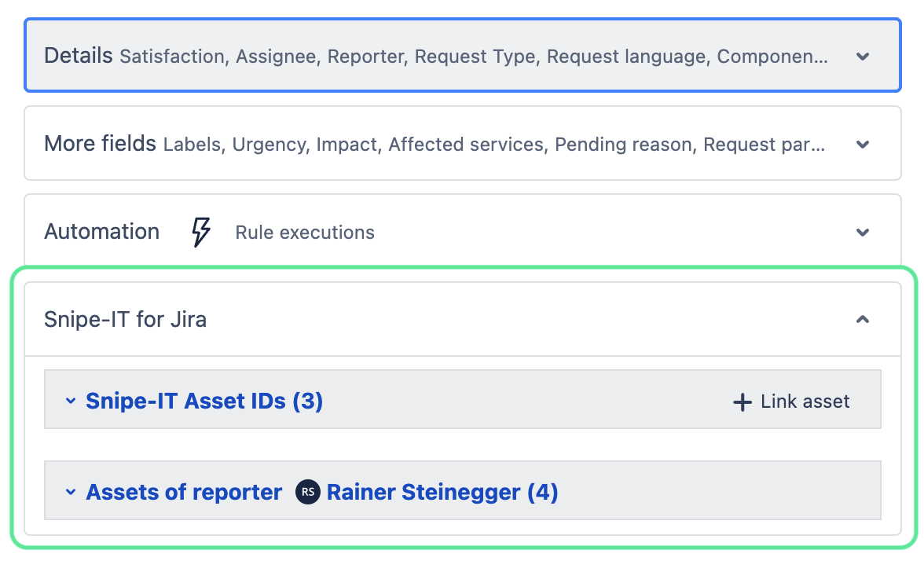
Task: Open the Rainer Steinegger (4) name link
Action: (x=442, y=493)
